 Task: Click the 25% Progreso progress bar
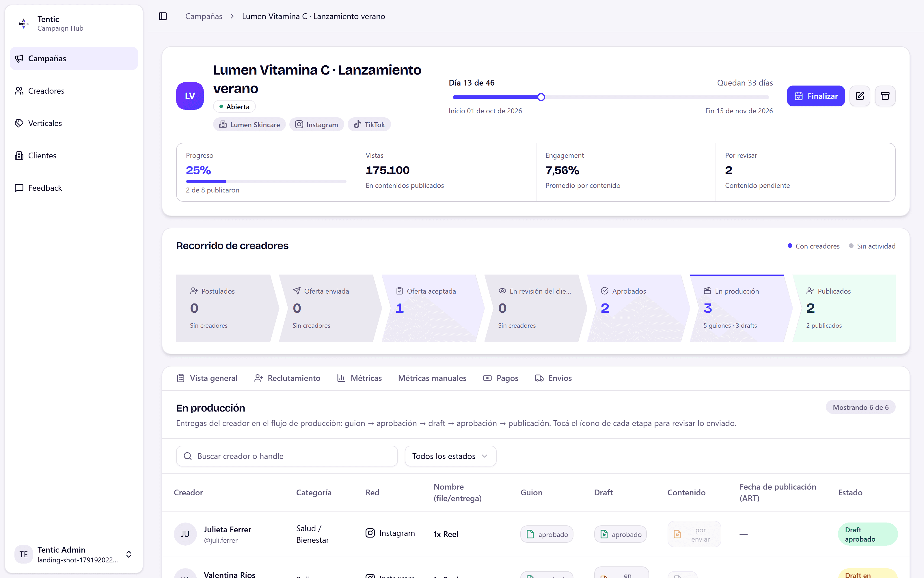[x=266, y=181]
